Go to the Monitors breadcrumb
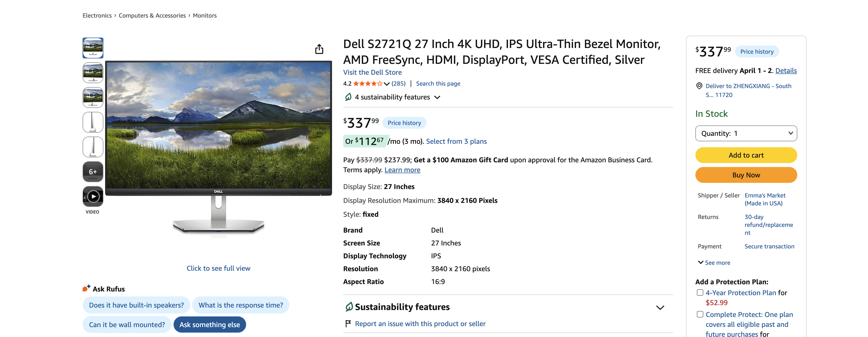Viewport: 868px width, 337px height. click(x=205, y=16)
